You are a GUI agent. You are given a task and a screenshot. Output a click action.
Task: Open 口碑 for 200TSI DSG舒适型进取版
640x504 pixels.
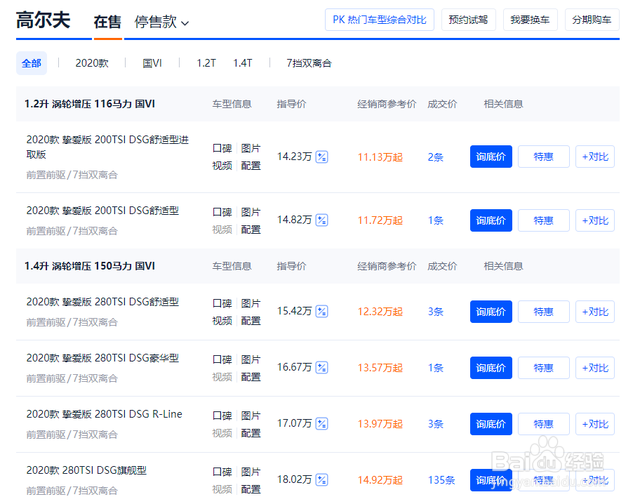222,148
